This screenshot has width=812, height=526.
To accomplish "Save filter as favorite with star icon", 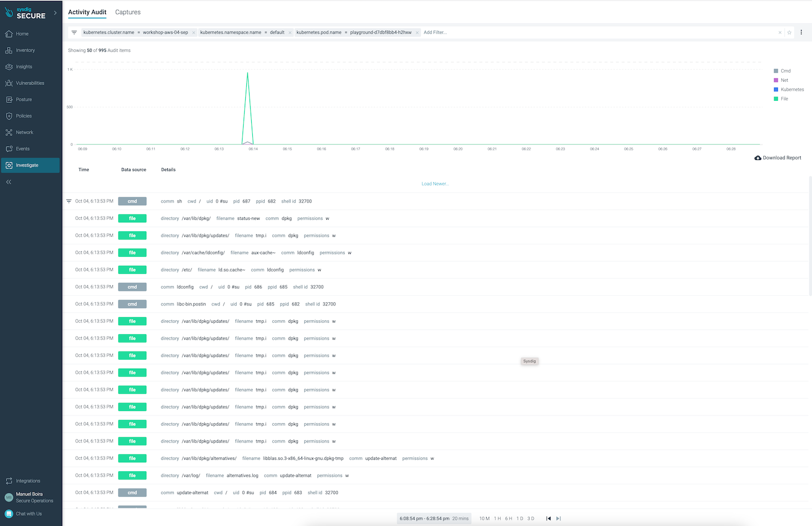I will click(789, 33).
